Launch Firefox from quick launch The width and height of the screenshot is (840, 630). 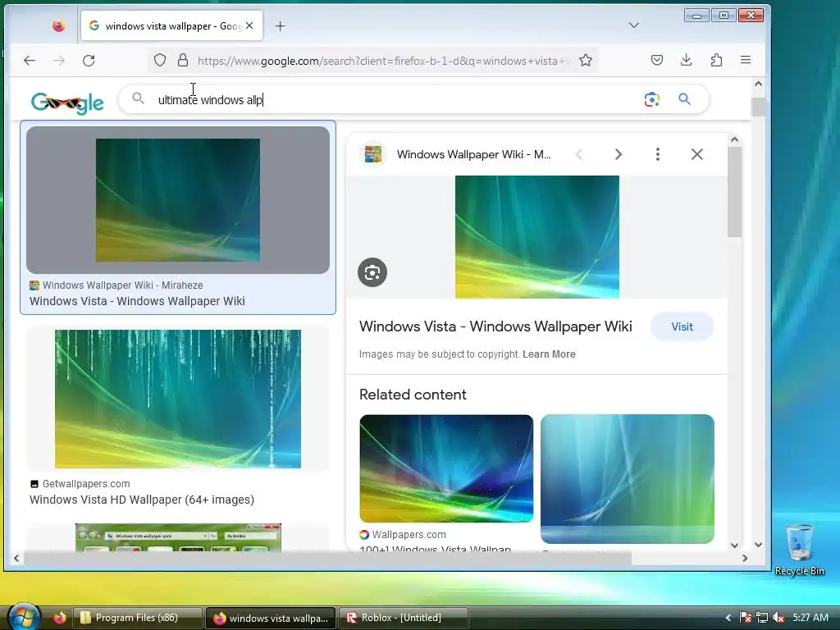[x=59, y=618]
